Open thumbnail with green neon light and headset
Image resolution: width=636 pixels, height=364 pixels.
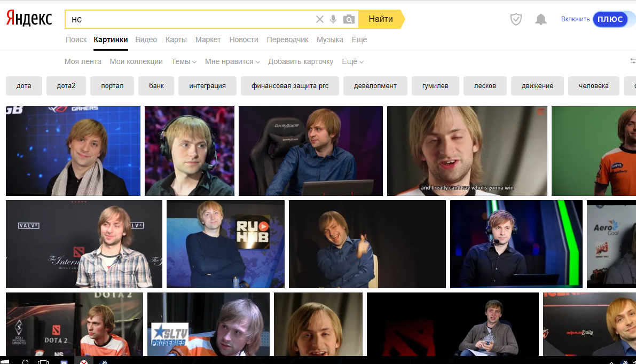click(516, 244)
